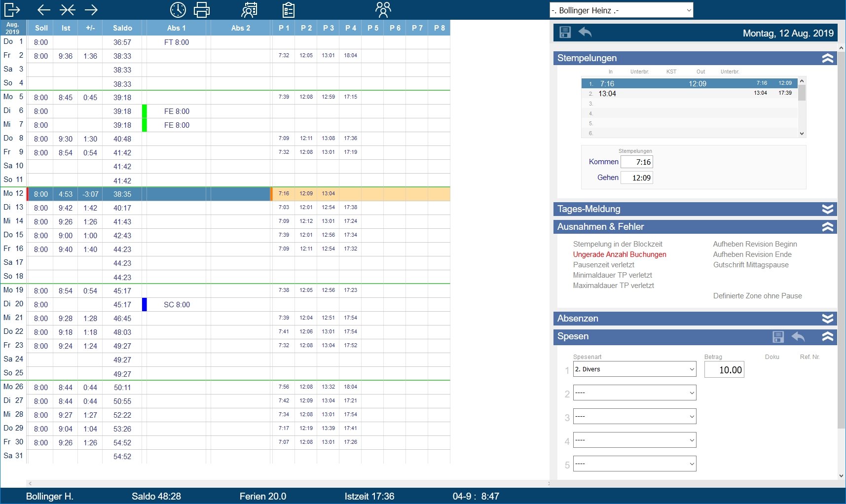Save day entry with the disk icon beside date
Image resolution: width=846 pixels, height=504 pixels.
565,33
